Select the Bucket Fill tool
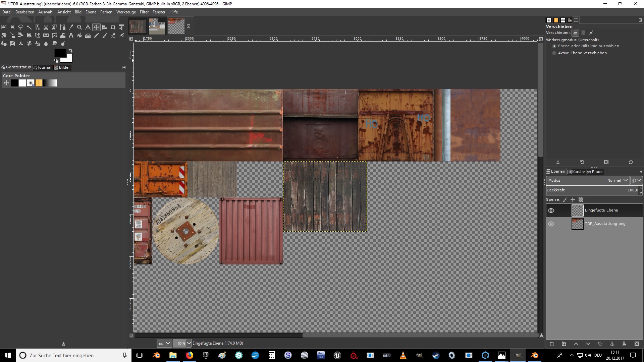Viewport: 644px width, 362px height. [79, 35]
